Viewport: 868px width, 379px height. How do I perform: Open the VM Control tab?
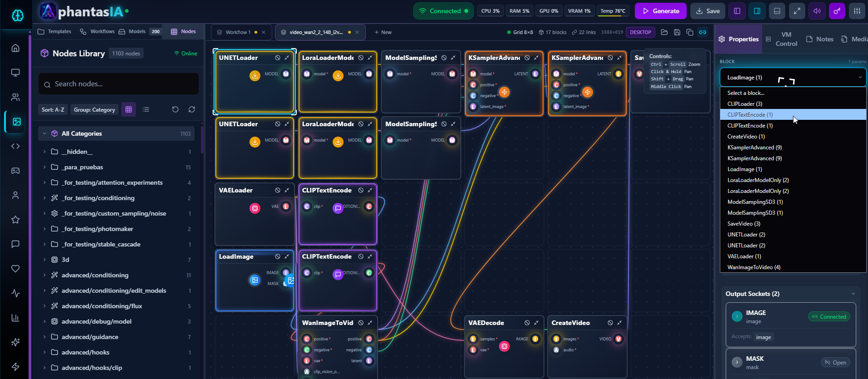(x=782, y=39)
